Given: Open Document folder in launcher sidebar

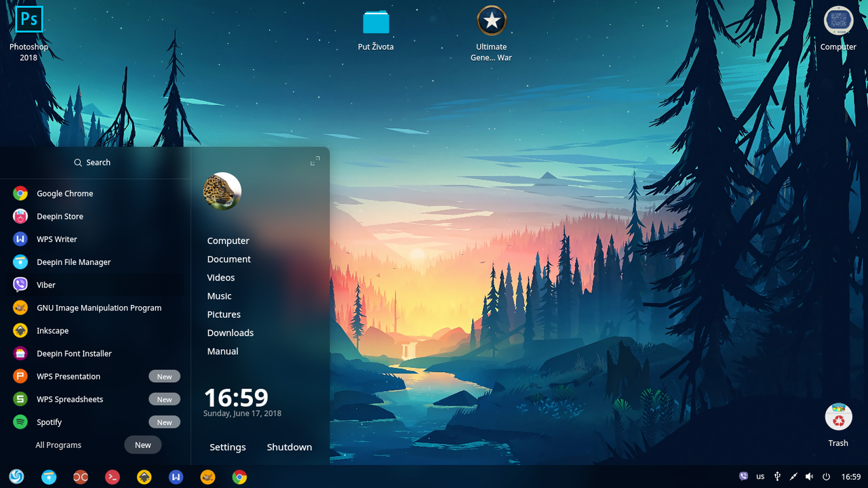Looking at the screenshot, I should click(229, 259).
